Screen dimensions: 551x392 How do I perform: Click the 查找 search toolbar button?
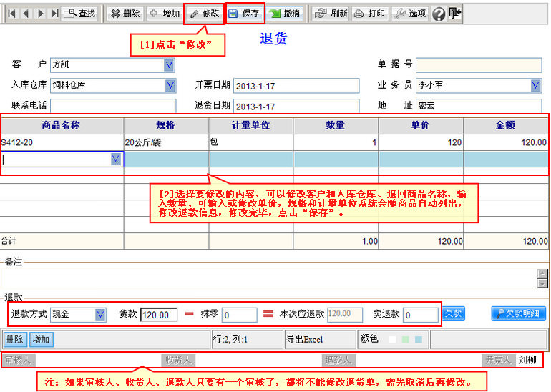point(80,14)
